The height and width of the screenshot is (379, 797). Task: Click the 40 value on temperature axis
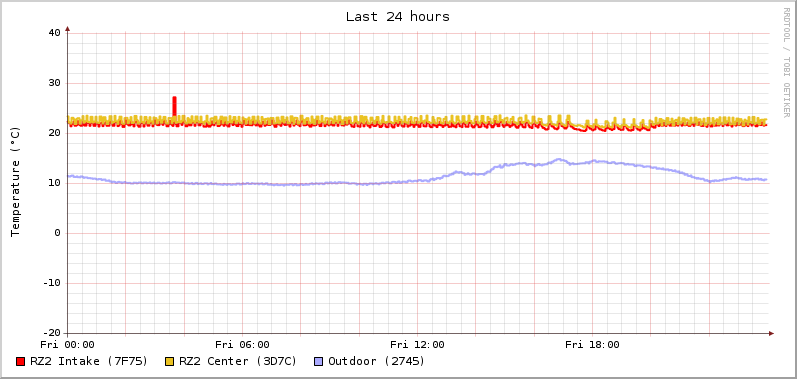point(54,33)
